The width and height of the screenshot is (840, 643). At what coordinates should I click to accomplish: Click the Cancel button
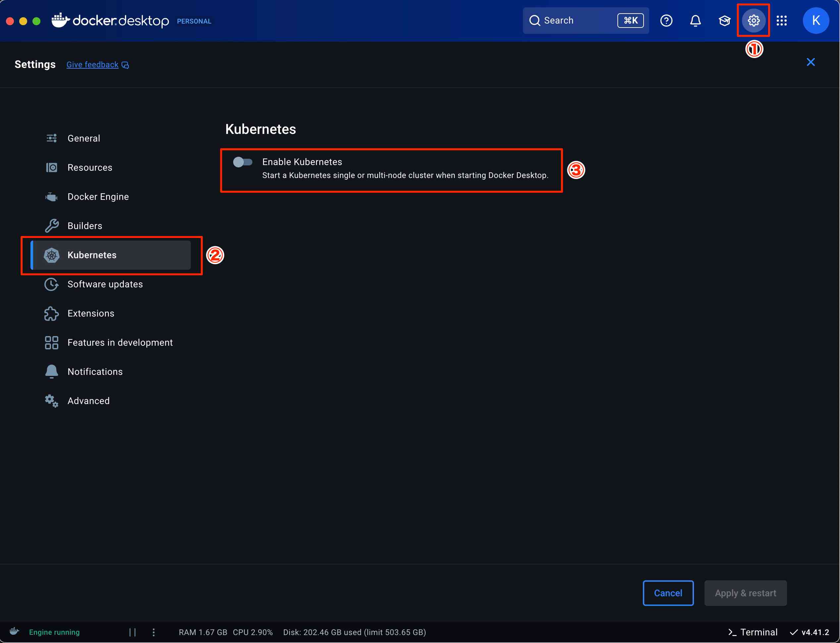point(668,593)
